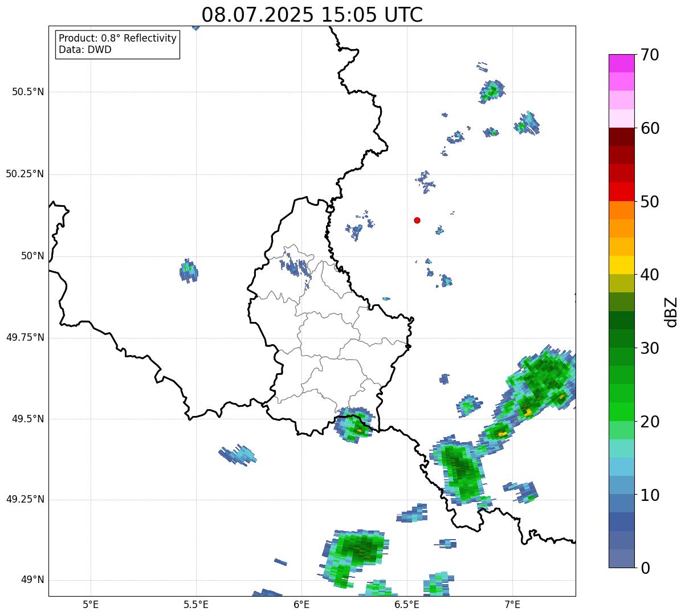
Task: Click the title "08.07.2025 15:05 UTC"
Action: point(312,14)
